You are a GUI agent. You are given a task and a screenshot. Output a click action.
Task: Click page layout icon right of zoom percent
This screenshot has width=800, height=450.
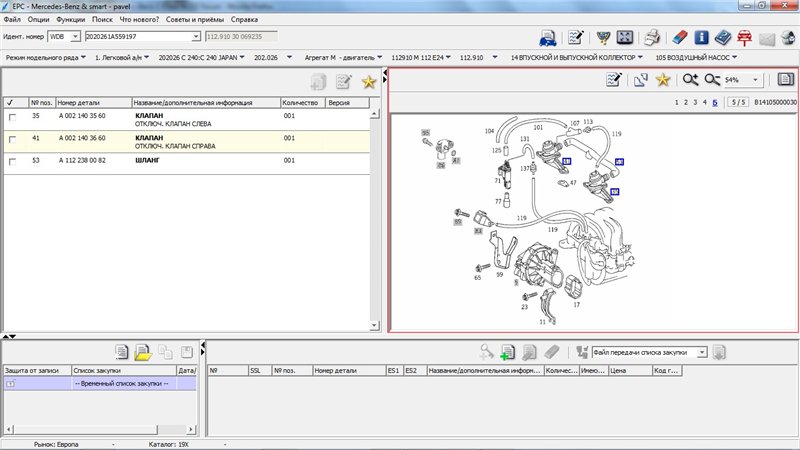pos(786,79)
